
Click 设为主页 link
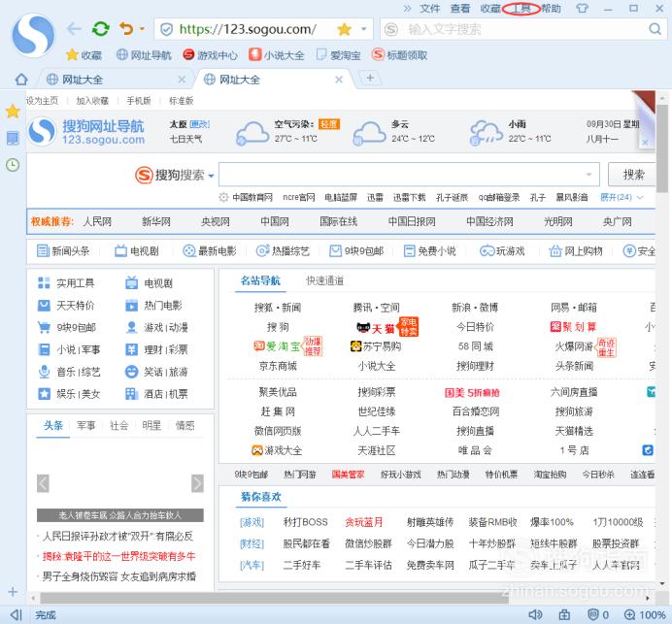pyautogui.click(x=42, y=101)
